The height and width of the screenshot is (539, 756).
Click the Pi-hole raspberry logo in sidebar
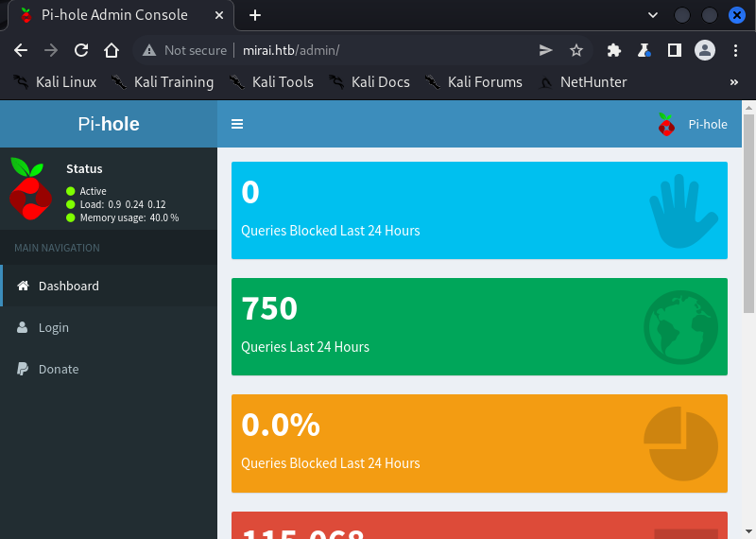pyautogui.click(x=31, y=188)
